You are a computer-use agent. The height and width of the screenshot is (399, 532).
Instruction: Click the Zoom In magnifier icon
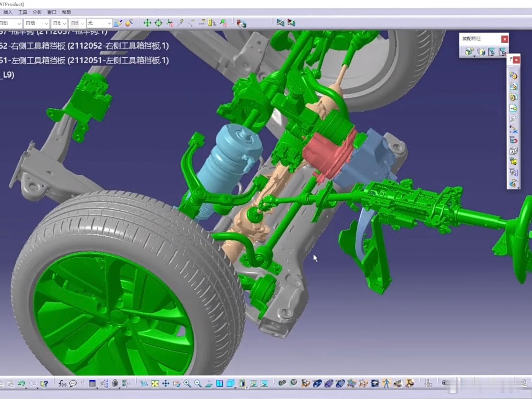click(x=187, y=384)
